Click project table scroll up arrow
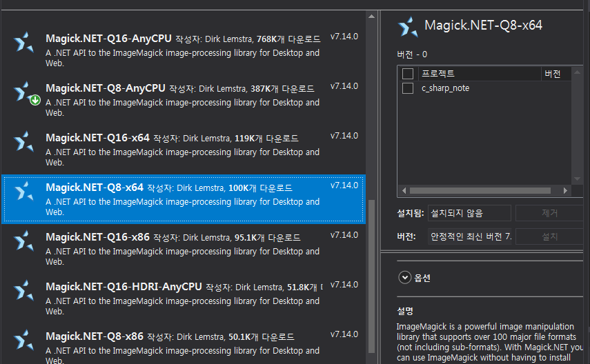The width and height of the screenshot is (590, 364). (577, 72)
